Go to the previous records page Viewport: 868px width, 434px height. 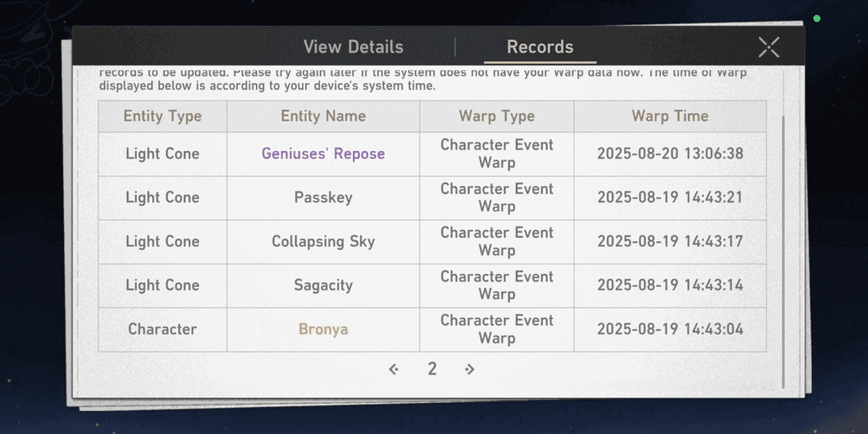click(x=393, y=369)
